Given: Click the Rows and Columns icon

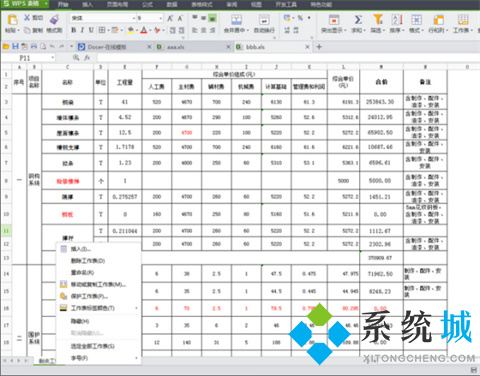Looking at the screenshot, I should tap(438, 19).
